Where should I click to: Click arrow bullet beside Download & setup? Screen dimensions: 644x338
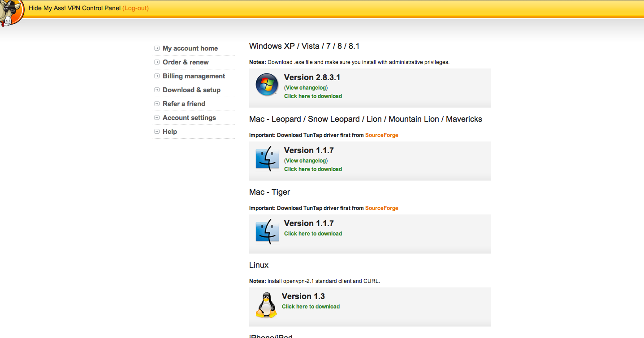click(157, 90)
